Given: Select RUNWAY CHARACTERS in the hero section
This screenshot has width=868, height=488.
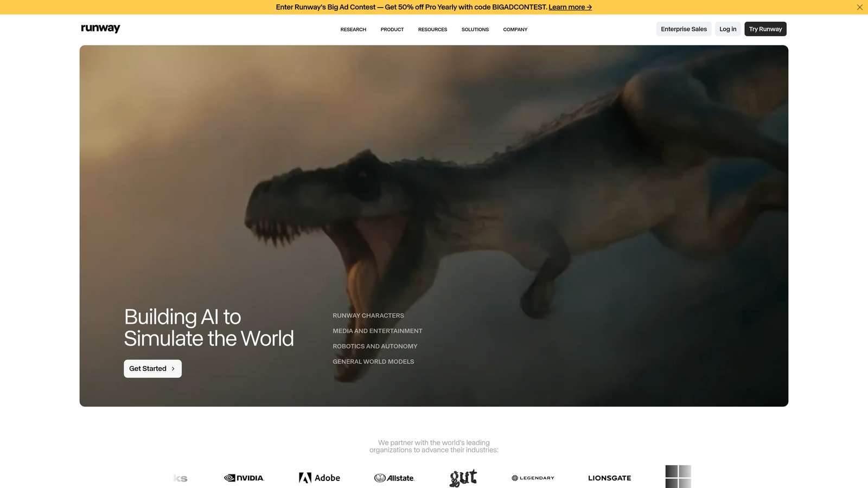Looking at the screenshot, I should pyautogui.click(x=368, y=315).
